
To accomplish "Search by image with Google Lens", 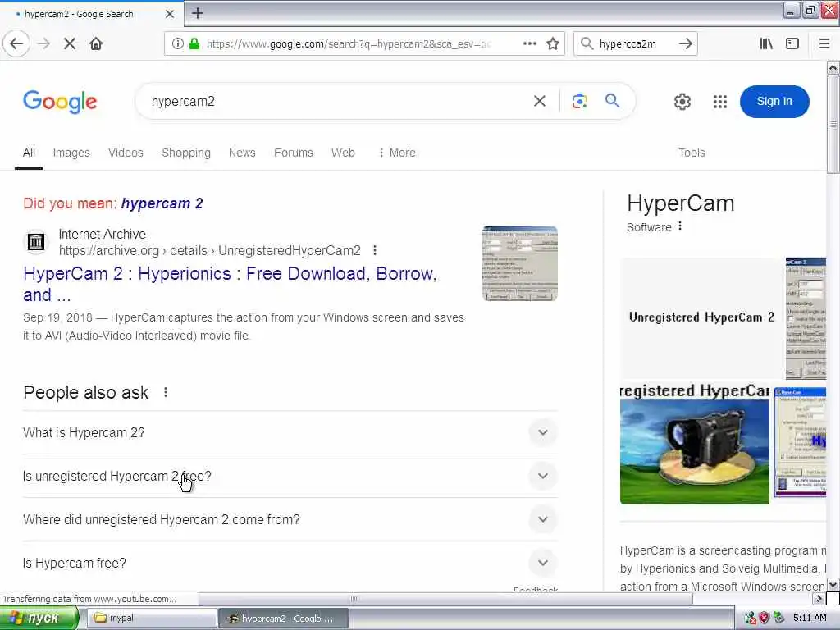I will tap(580, 101).
